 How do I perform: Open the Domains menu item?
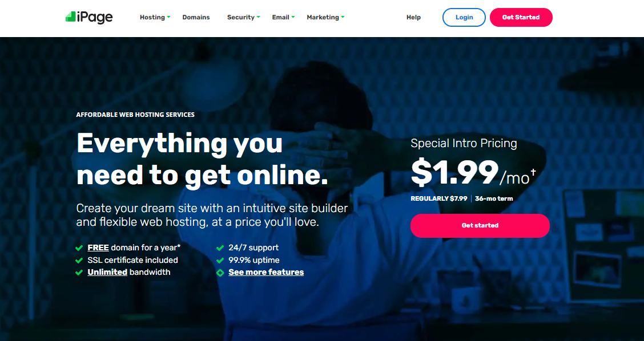[196, 17]
